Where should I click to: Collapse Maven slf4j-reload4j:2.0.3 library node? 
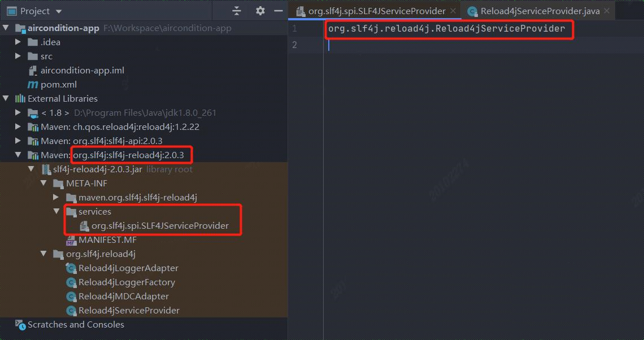pos(18,155)
